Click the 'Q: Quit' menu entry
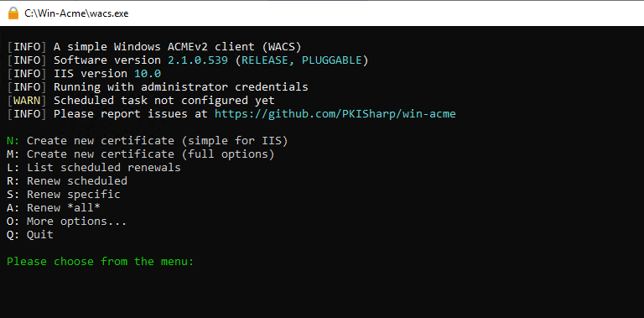Viewport: 644px width, 318px height. [30, 235]
